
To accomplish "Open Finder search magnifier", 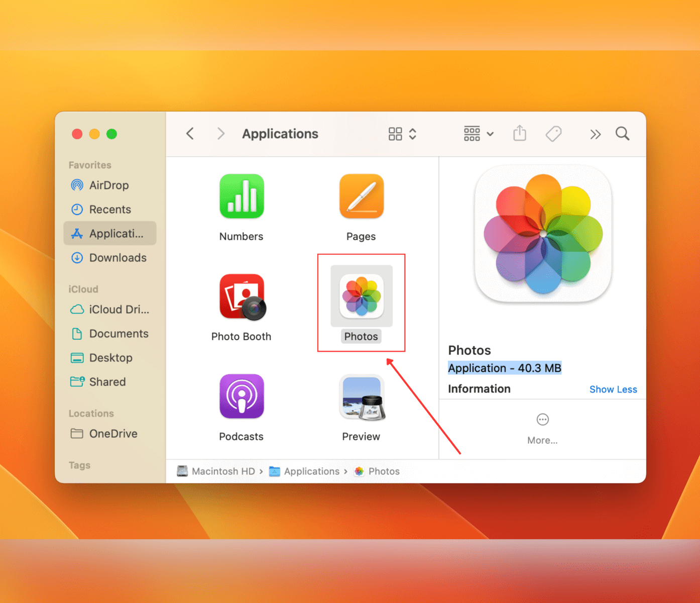I will pos(623,134).
